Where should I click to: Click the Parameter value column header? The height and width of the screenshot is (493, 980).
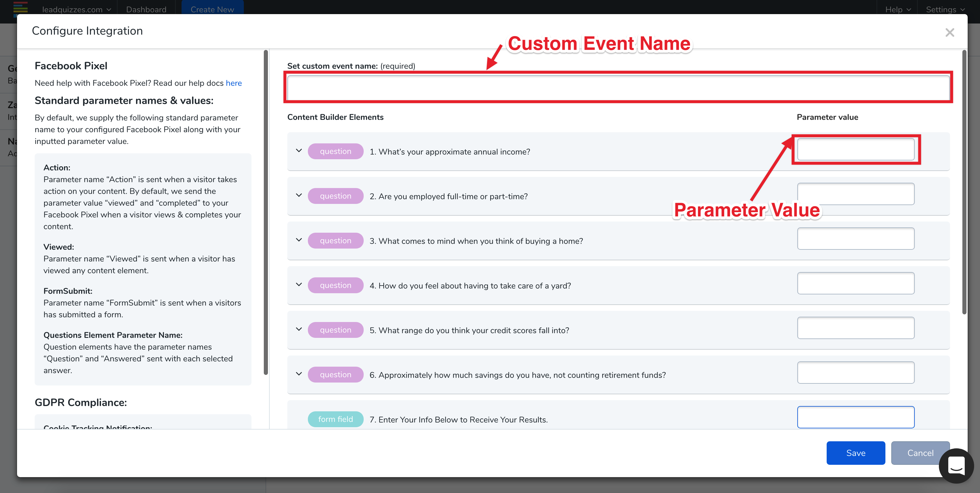point(828,117)
